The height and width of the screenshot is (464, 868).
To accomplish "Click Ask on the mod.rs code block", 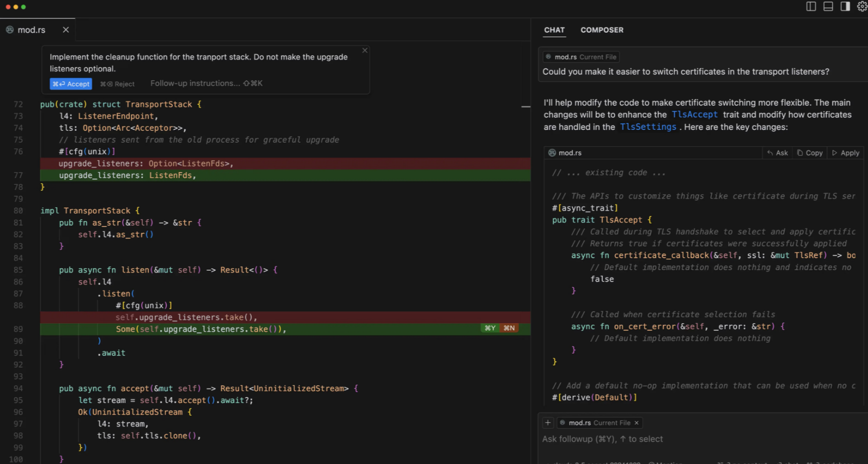I will (x=777, y=153).
